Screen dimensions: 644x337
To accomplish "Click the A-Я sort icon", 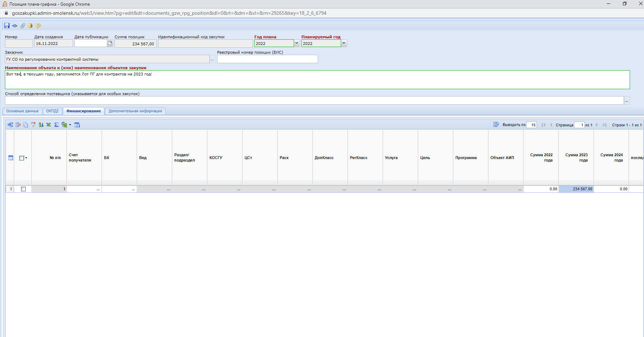I will 41,125.
